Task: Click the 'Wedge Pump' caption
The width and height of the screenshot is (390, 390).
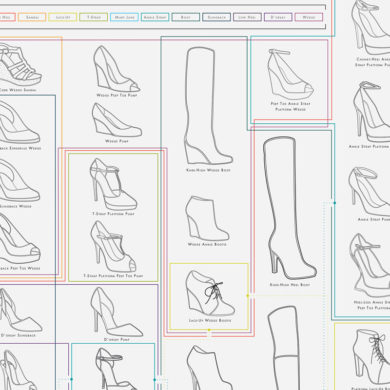Action: tap(116, 141)
